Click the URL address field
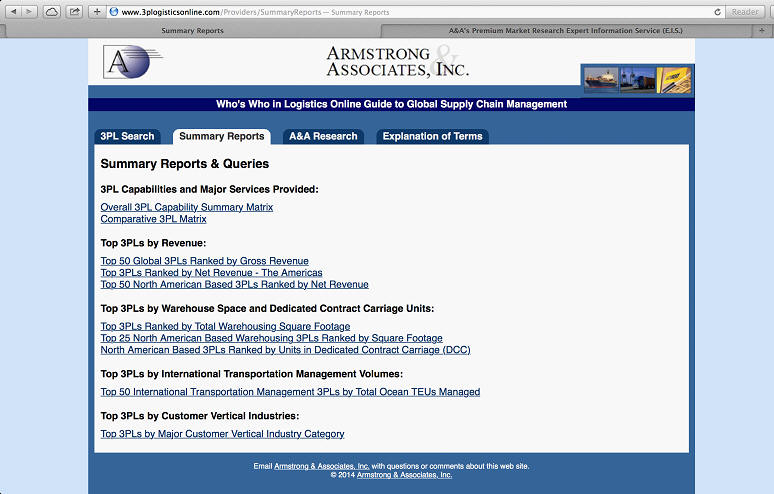 (x=400, y=11)
